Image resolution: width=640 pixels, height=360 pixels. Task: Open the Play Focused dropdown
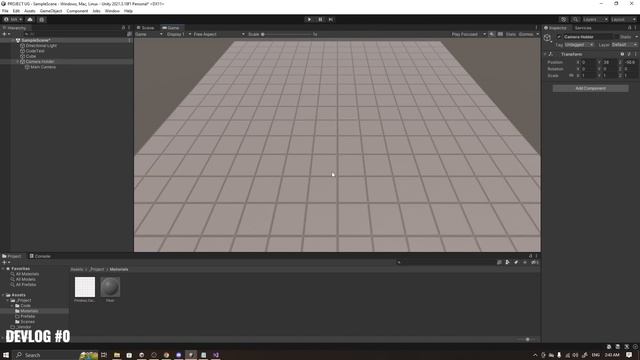click(468, 34)
